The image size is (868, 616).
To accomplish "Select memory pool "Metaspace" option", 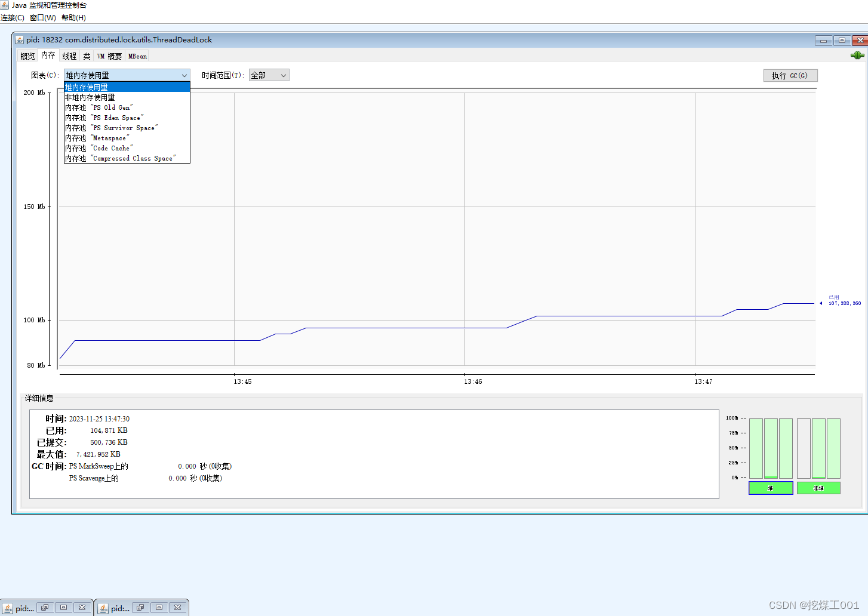I will pyautogui.click(x=127, y=138).
